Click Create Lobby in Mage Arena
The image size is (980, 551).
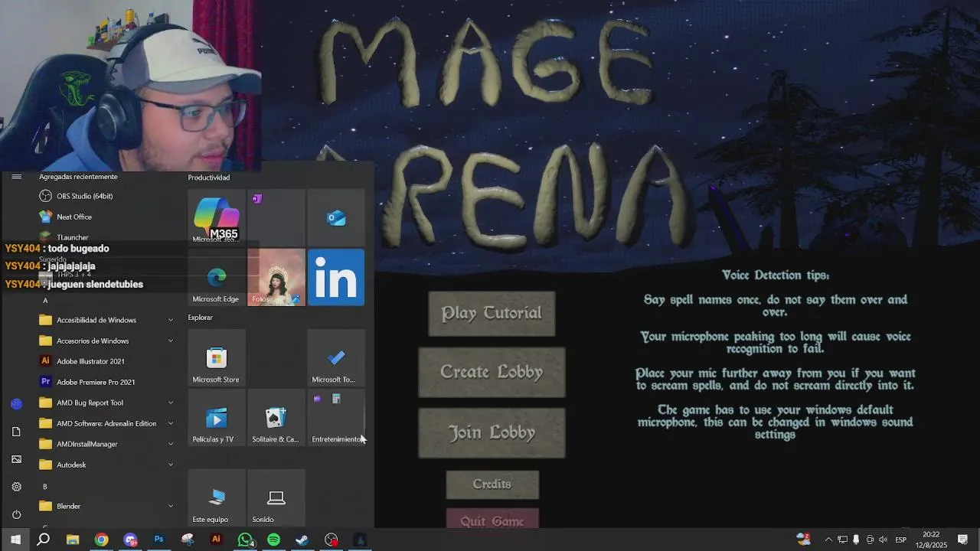click(x=492, y=372)
